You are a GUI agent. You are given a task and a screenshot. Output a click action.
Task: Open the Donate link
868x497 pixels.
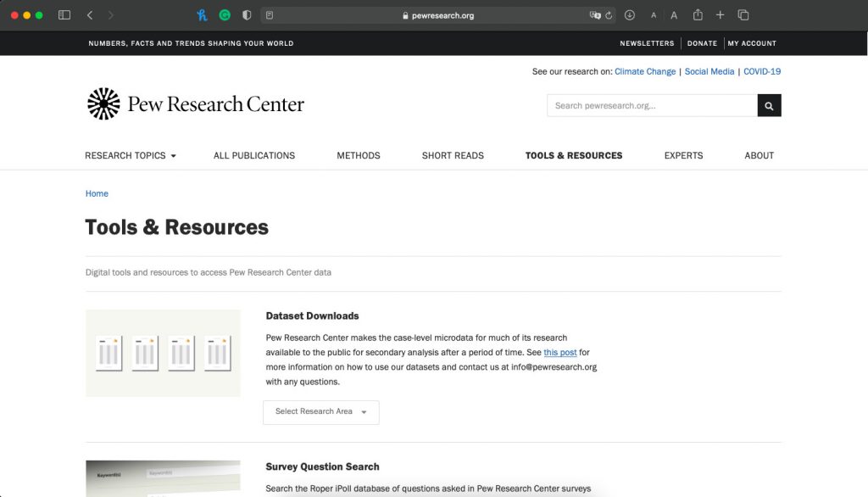tap(702, 43)
